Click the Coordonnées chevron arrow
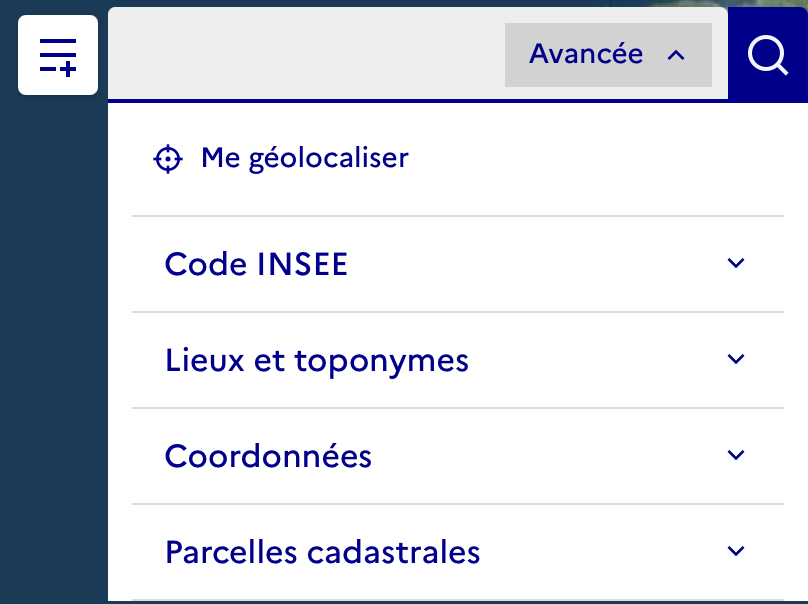 click(x=737, y=456)
